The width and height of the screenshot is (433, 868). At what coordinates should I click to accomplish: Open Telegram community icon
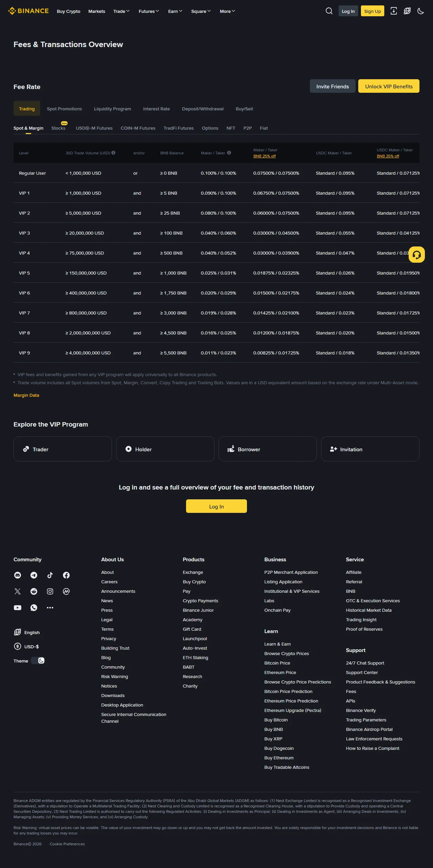[34, 575]
